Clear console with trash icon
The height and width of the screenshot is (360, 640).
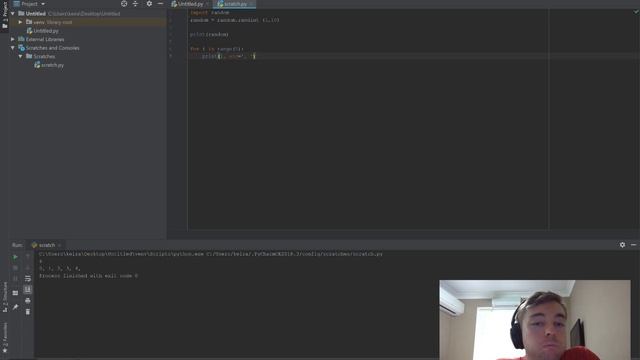pos(28,312)
